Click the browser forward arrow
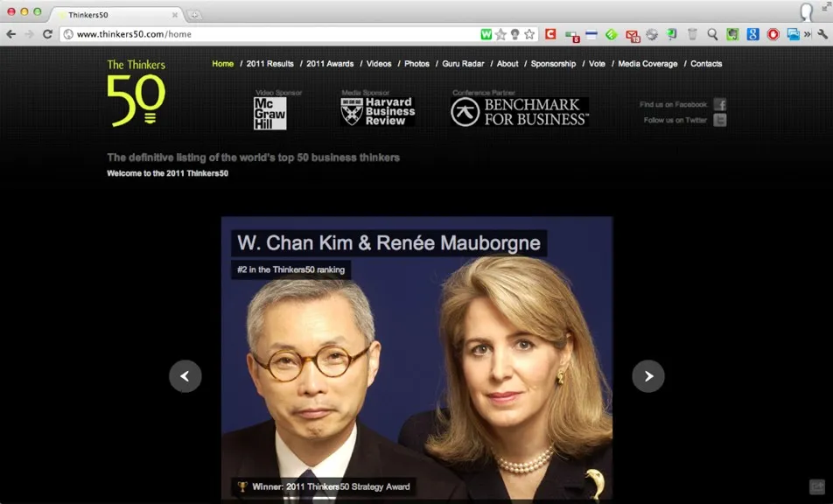Viewport: 833px width, 504px height. 29,34
